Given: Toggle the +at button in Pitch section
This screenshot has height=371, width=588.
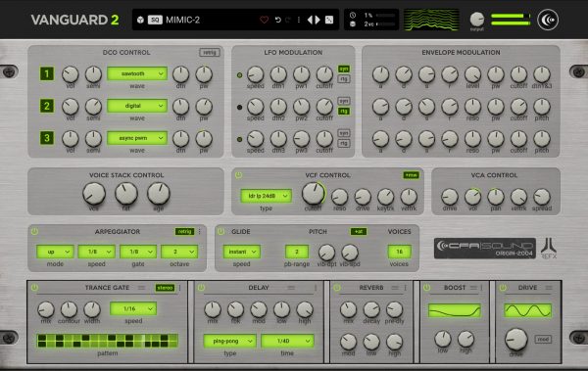Looking at the screenshot, I should [x=359, y=232].
